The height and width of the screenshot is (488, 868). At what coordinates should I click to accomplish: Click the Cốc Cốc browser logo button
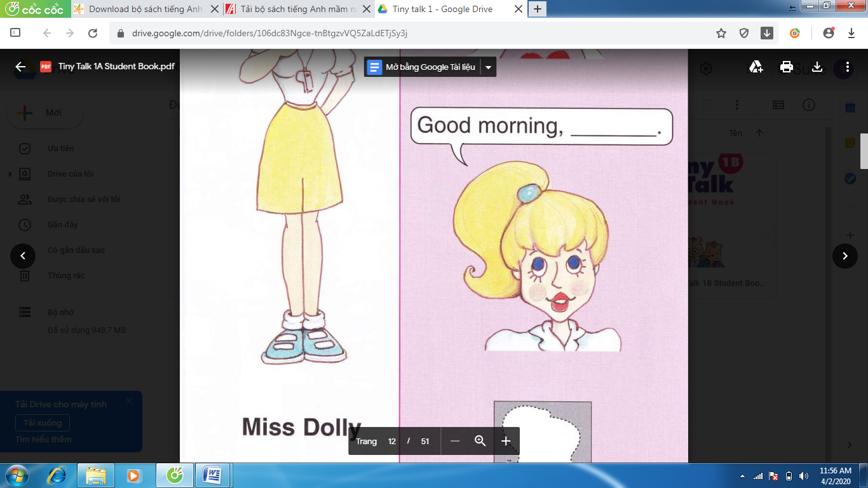[x=33, y=9]
